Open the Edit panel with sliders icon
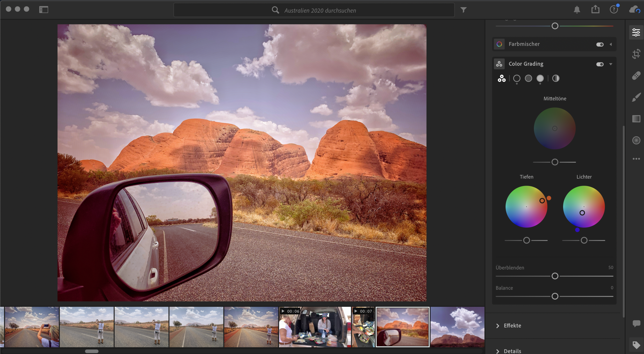The height and width of the screenshot is (354, 644). (x=636, y=32)
